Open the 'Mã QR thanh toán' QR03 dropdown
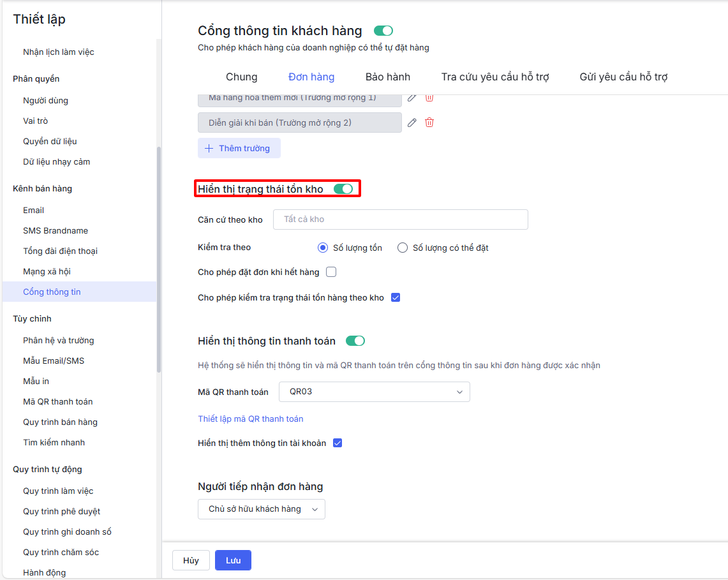Viewport: 728px width, 580px height. (x=375, y=392)
